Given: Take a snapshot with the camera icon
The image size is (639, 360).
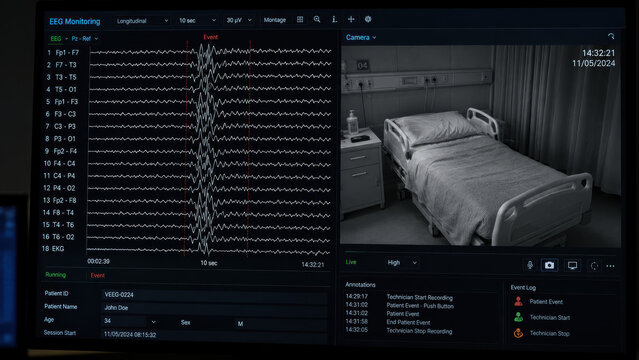Looking at the screenshot, I should (549, 265).
